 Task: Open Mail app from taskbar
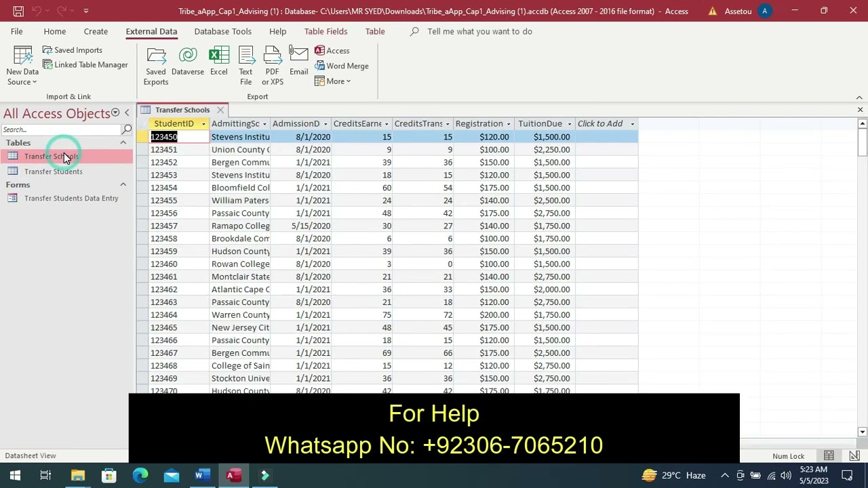coord(171,476)
